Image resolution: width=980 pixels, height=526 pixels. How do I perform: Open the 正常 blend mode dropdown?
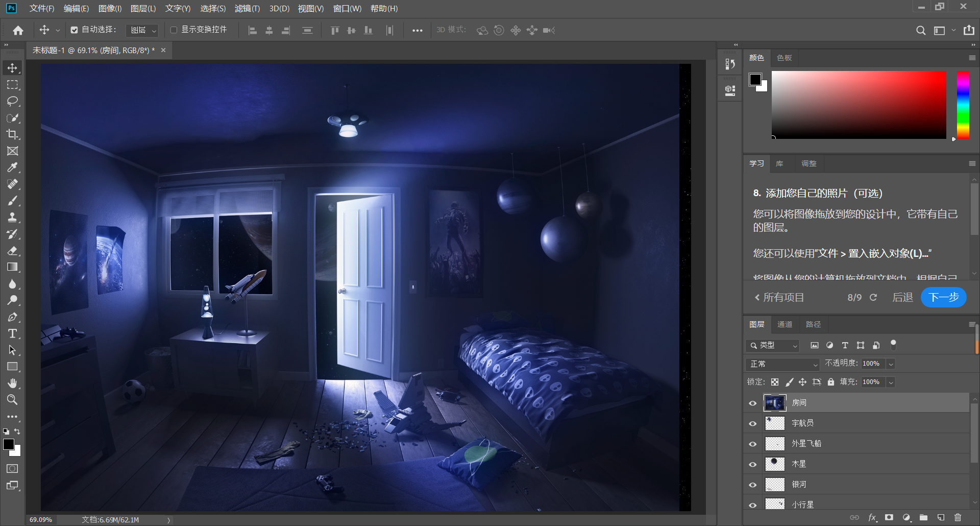click(782, 364)
